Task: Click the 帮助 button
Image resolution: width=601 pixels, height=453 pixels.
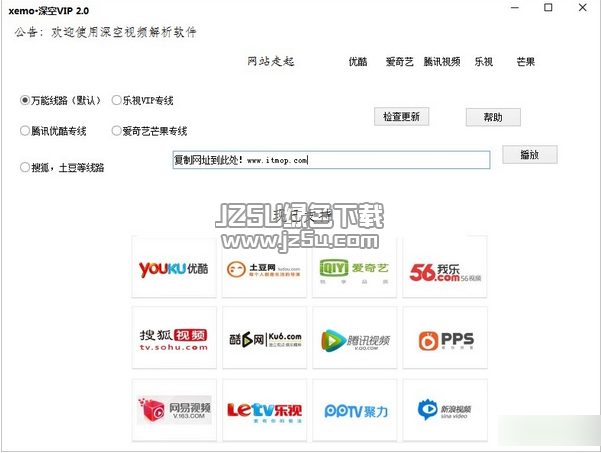Action: point(493,117)
